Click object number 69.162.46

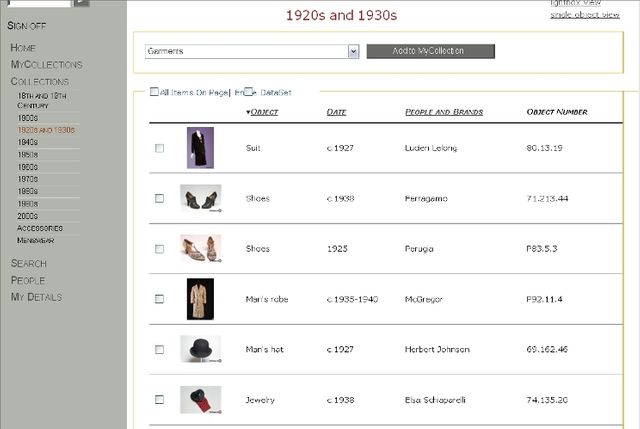coord(547,349)
